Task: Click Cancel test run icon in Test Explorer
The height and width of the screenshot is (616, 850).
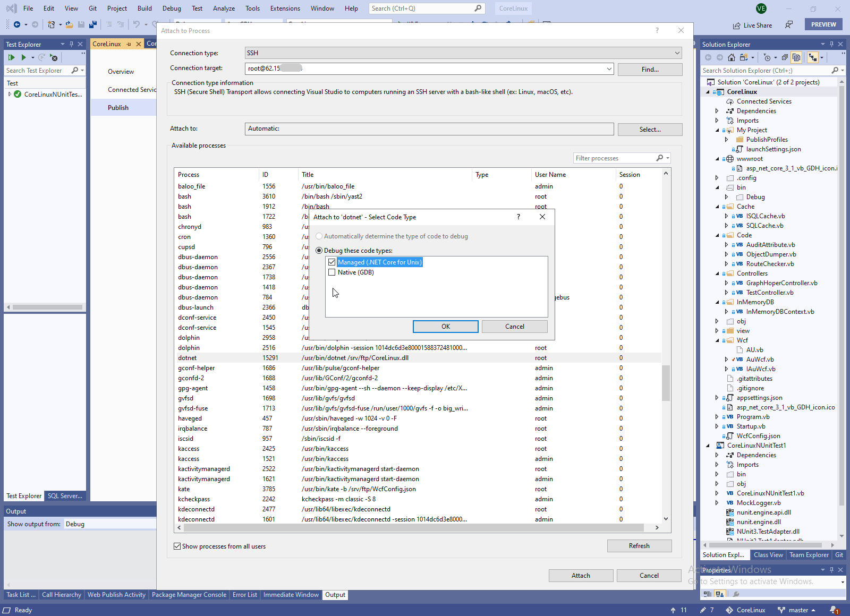Action: pyautogui.click(x=54, y=57)
